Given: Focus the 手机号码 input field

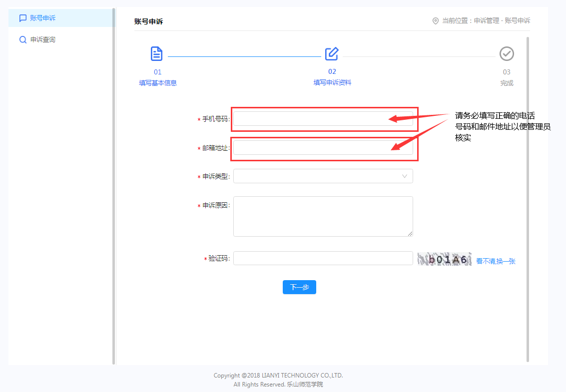Looking at the screenshot, I should tap(323, 119).
